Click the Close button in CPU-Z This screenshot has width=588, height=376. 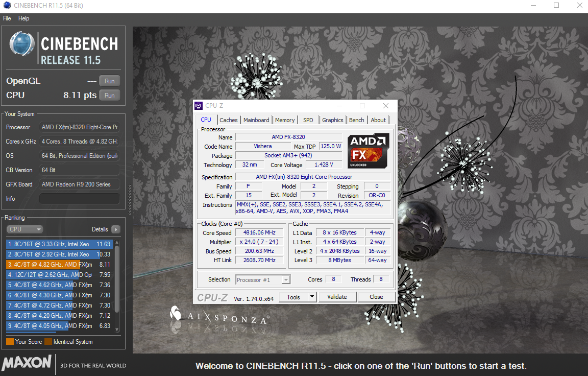pos(376,297)
